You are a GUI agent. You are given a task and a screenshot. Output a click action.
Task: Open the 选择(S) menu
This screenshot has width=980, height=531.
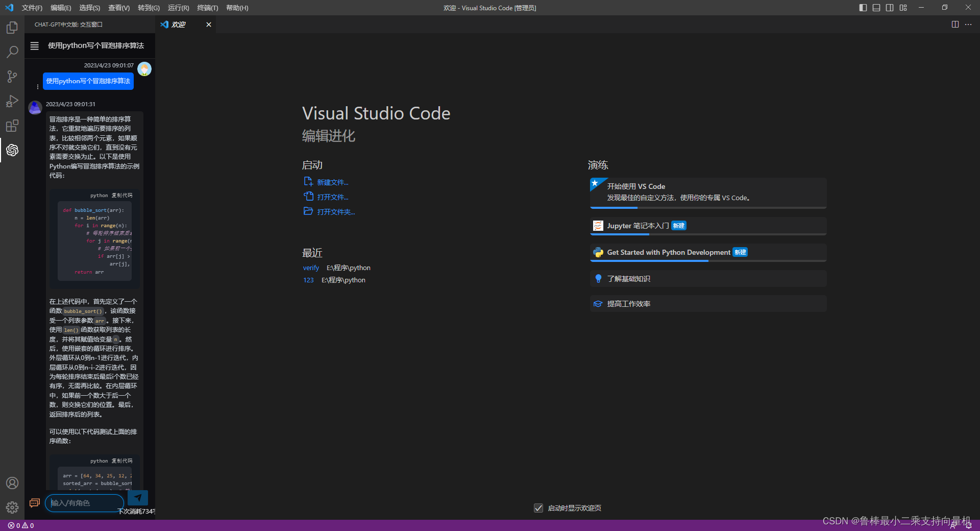pos(90,8)
